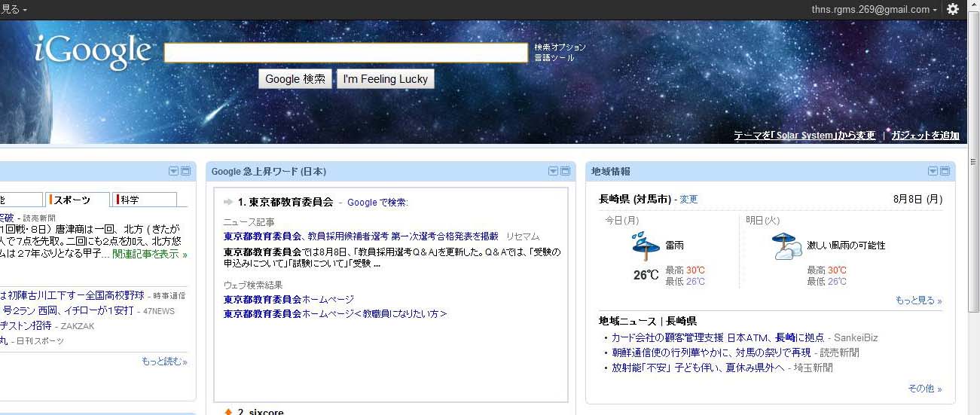Click 地域ニュース | 長崎県 heading
The width and height of the screenshot is (980, 415).
pyautogui.click(x=647, y=321)
